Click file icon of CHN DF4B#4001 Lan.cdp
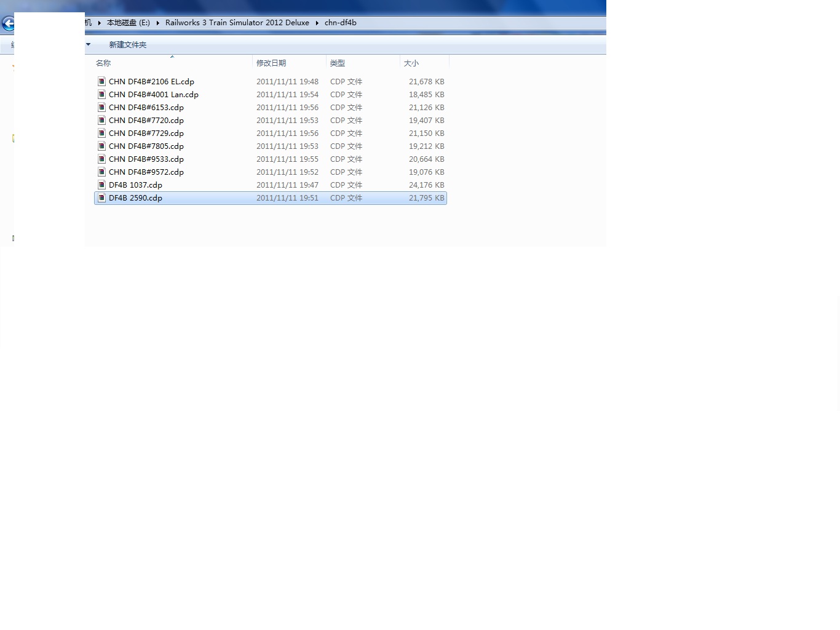Viewport: 840px width, 630px height. coord(101,94)
